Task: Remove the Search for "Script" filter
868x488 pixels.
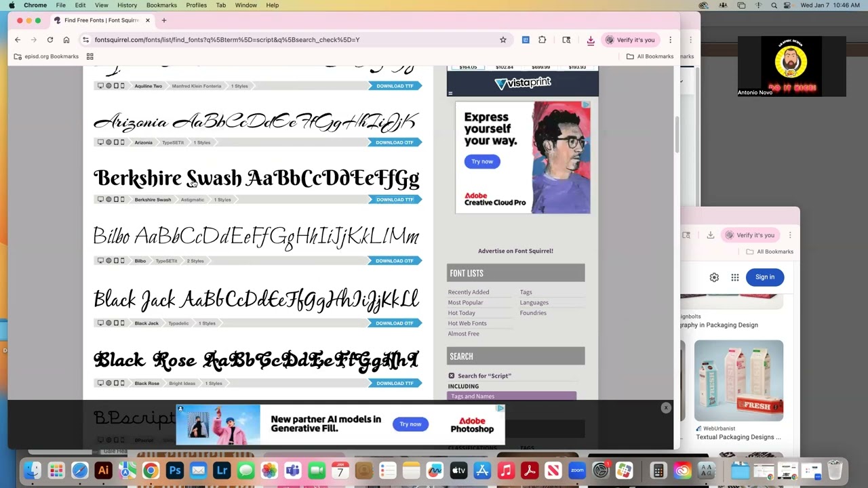Action: (x=452, y=375)
